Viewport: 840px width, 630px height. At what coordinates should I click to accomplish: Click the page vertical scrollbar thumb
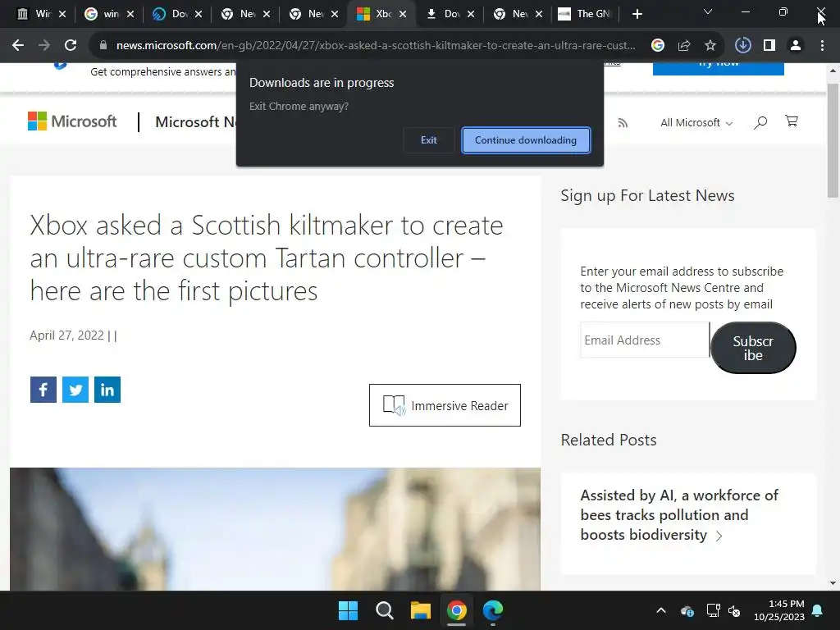coord(833,140)
